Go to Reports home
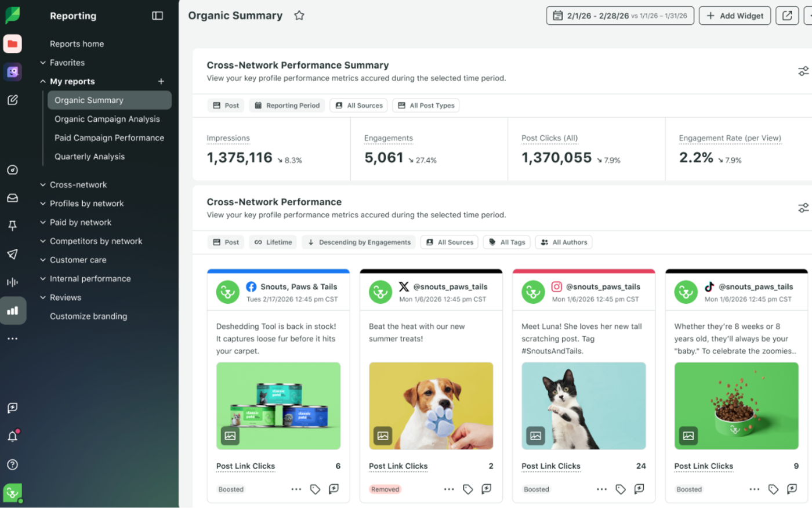This screenshot has width=812, height=508. (77, 44)
